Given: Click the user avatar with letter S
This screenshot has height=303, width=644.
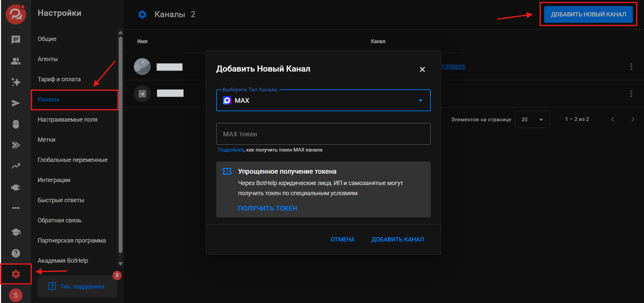Looking at the screenshot, I should (16, 295).
